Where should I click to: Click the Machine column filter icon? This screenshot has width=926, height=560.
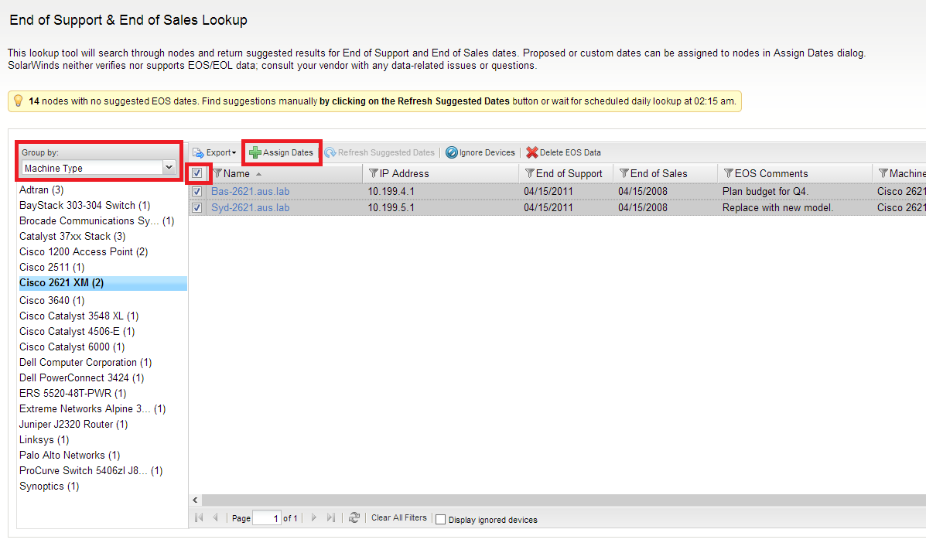pyautogui.click(x=883, y=173)
